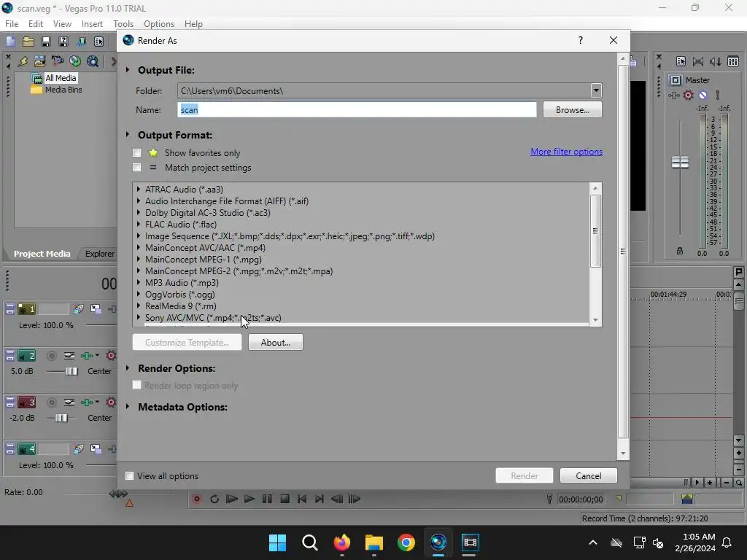The width and height of the screenshot is (747, 560).
Task: Open the Insert menu
Action: pyautogui.click(x=92, y=24)
